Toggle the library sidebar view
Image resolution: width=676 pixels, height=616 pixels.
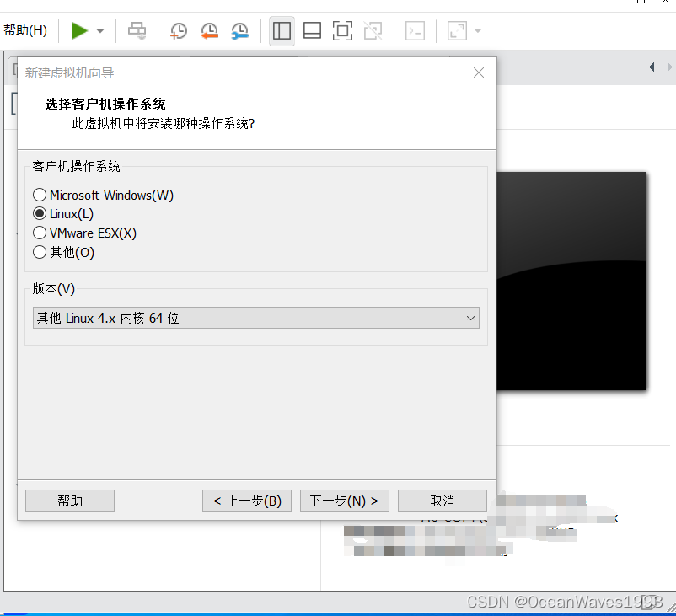(282, 31)
